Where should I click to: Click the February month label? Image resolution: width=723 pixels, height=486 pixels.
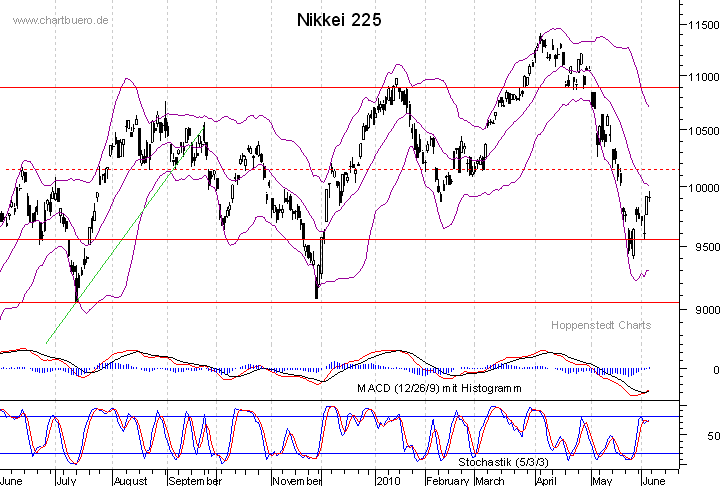(448, 481)
